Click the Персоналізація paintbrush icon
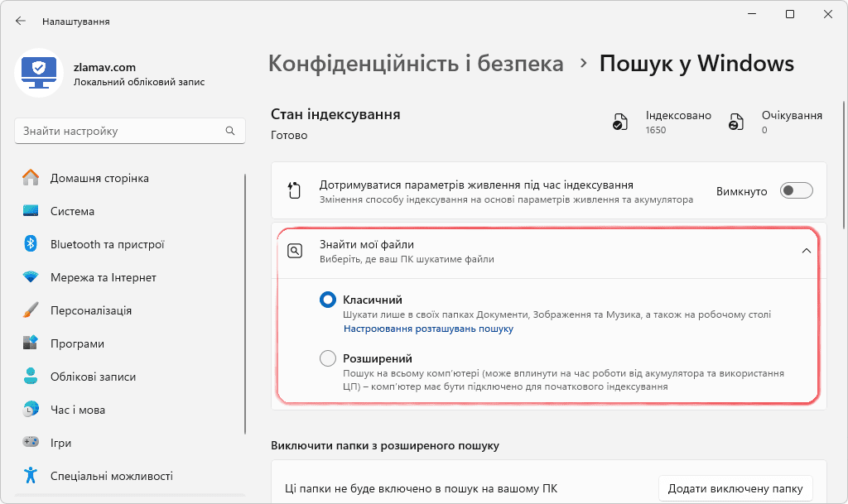Image resolution: width=848 pixels, height=504 pixels. point(31,310)
